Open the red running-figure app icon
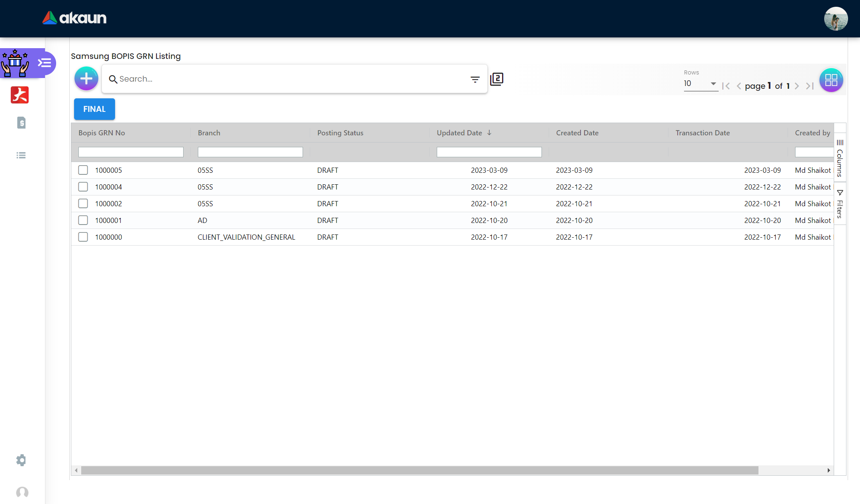The height and width of the screenshot is (504, 860). tap(20, 95)
